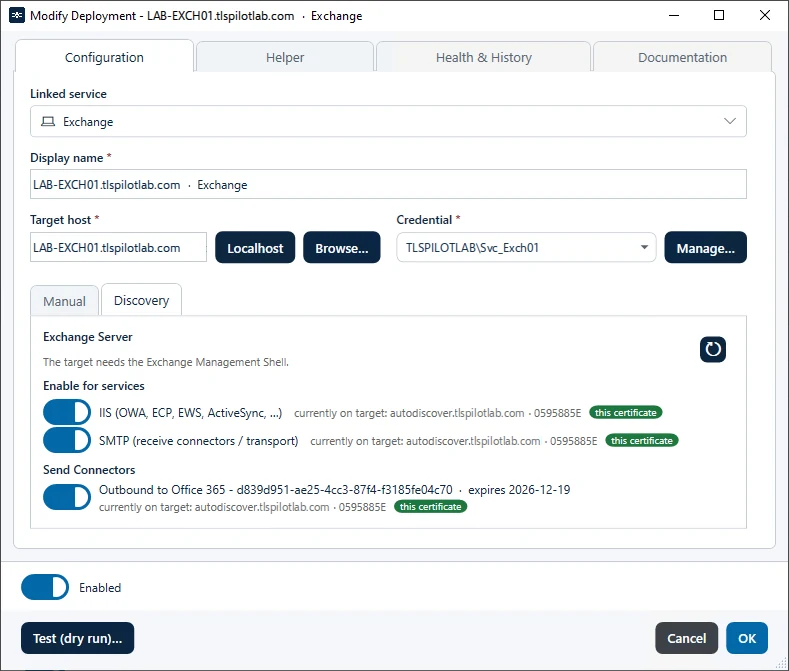789x671 pixels.
Task: Toggle the IIS (OWA, ECP, EWS) service switch
Action: pyautogui.click(x=67, y=412)
